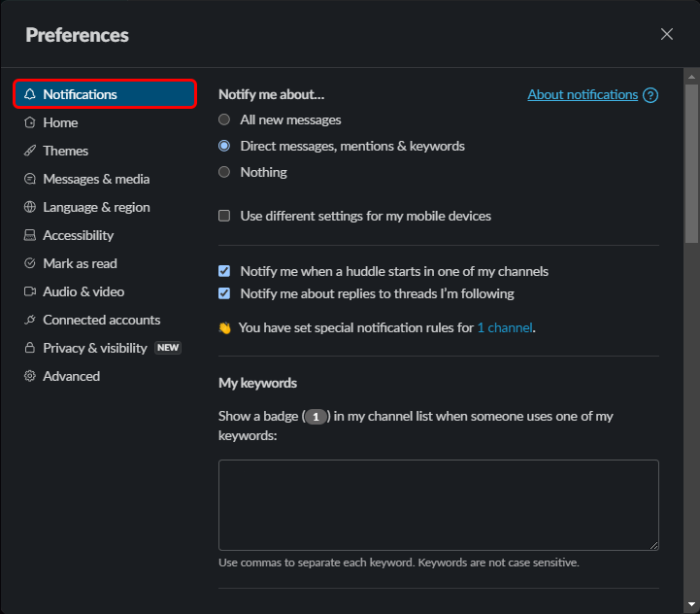Screen dimensions: 700x614
Task: Open Connected accounts section
Action: pos(105,320)
